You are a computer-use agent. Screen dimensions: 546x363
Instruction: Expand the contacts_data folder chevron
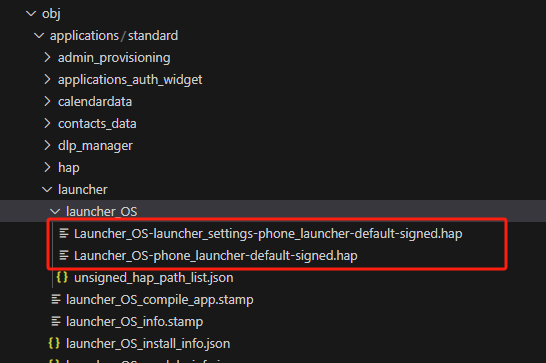click(x=47, y=123)
